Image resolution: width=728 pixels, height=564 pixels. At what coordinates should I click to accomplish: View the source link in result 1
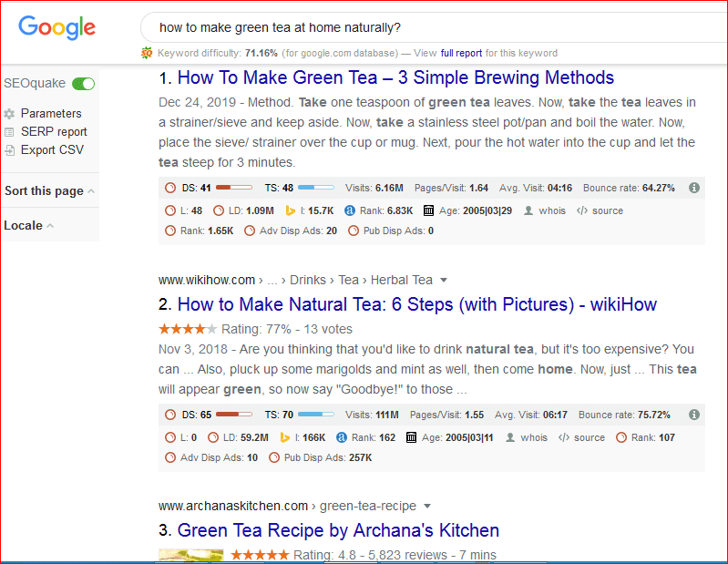point(608,210)
